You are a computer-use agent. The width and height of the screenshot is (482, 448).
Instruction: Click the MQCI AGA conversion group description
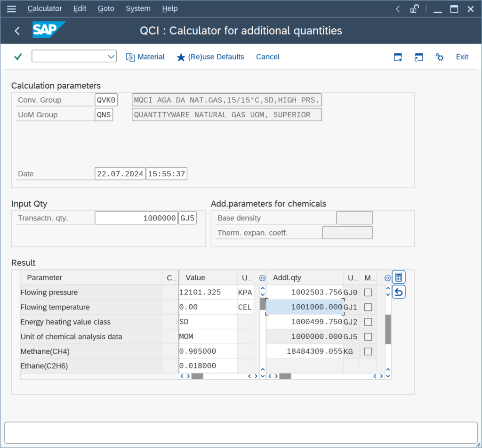[x=227, y=100]
